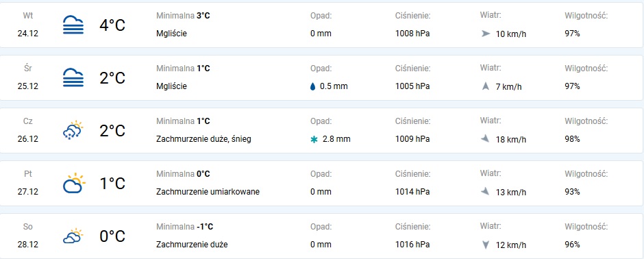The height and width of the screenshot is (259, 644).
Task: Select the Wt 24.12 forecast row
Action: pyautogui.click(x=322, y=25)
